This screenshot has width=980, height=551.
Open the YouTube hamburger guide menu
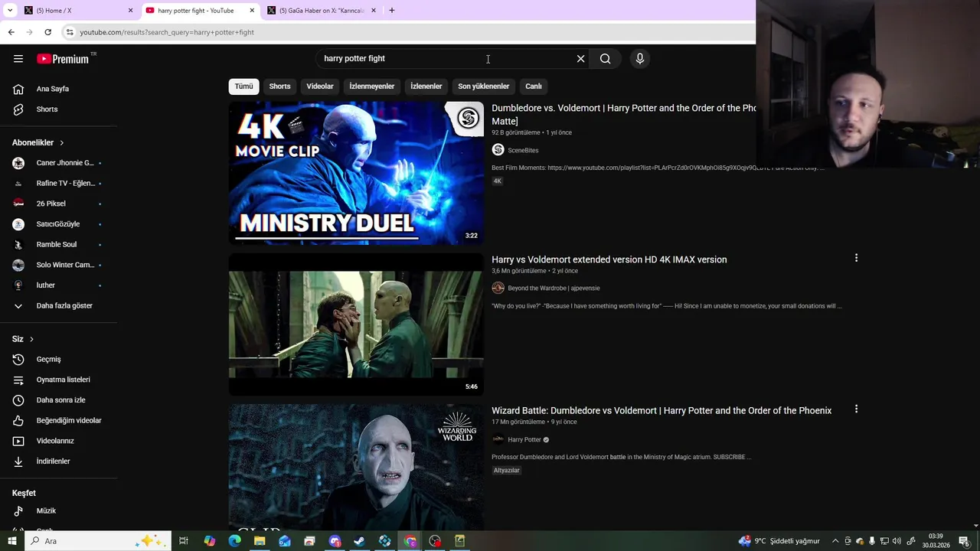(x=18, y=59)
